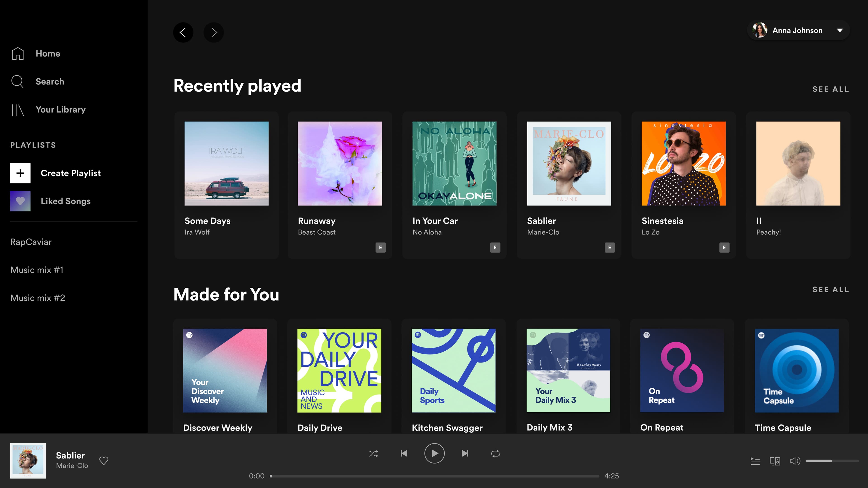The width and height of the screenshot is (868, 488).
Task: Click the now playing Sablier cover art
Action: [28, 460]
